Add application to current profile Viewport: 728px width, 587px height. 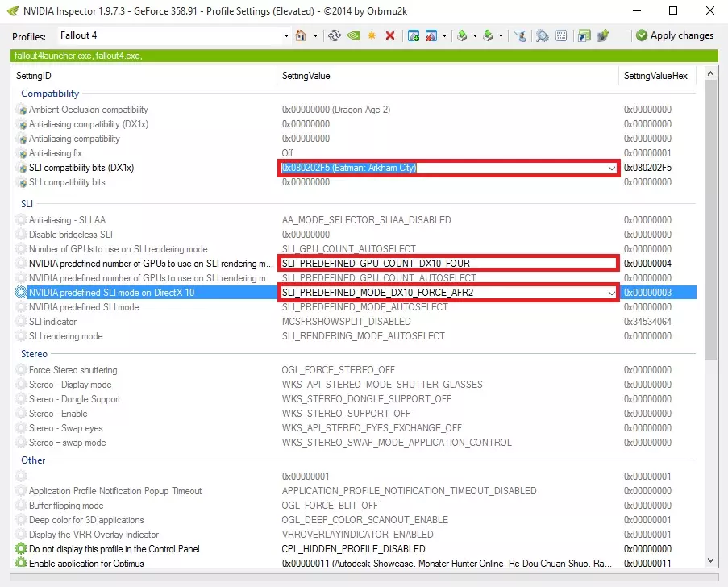[414, 35]
